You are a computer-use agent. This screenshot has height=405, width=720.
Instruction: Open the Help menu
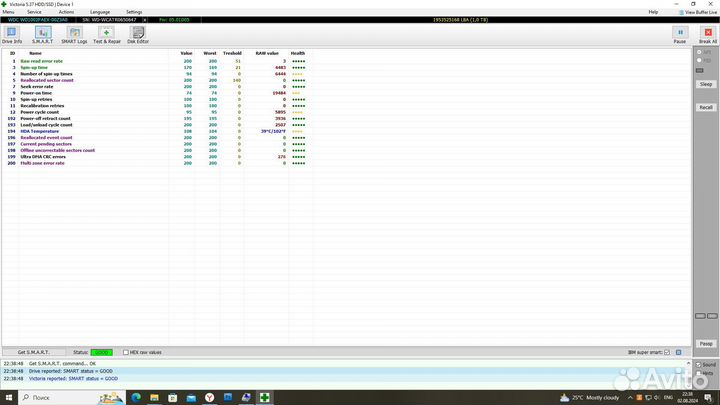[x=653, y=12]
